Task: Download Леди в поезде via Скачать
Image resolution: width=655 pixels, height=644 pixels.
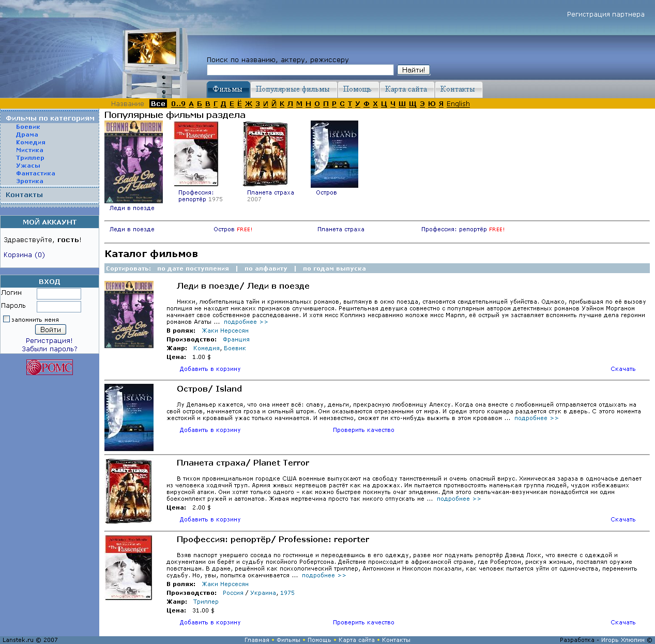Action: pos(623,369)
